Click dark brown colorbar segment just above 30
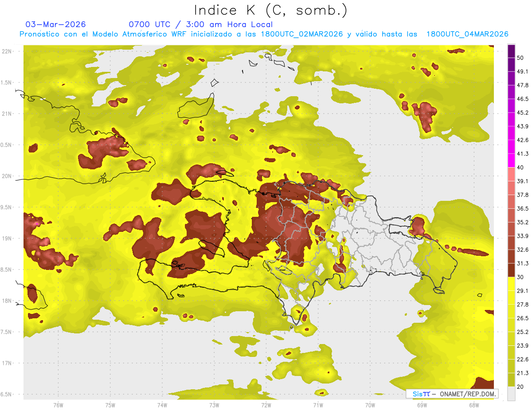Screen dimensions: 532x411 tap(511, 270)
